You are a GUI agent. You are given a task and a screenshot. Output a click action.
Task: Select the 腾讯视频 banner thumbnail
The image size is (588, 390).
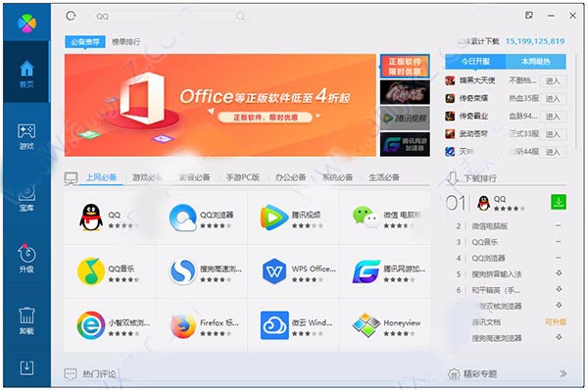(405, 119)
